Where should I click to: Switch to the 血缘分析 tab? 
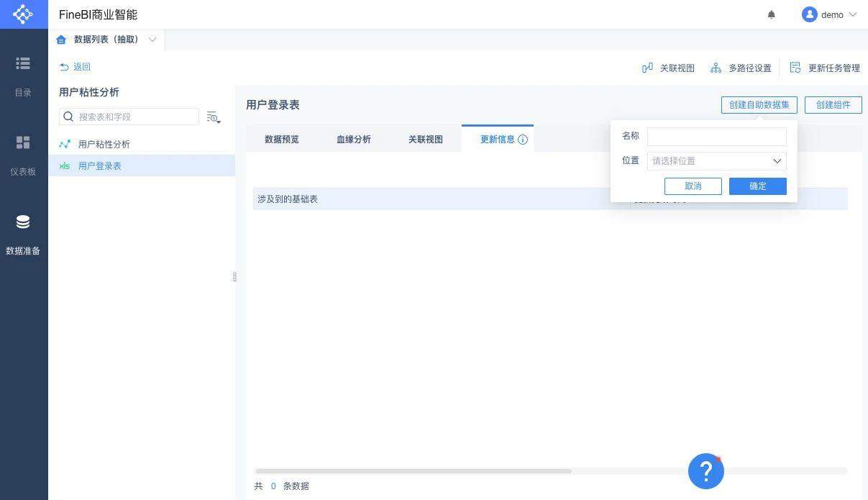pos(354,139)
